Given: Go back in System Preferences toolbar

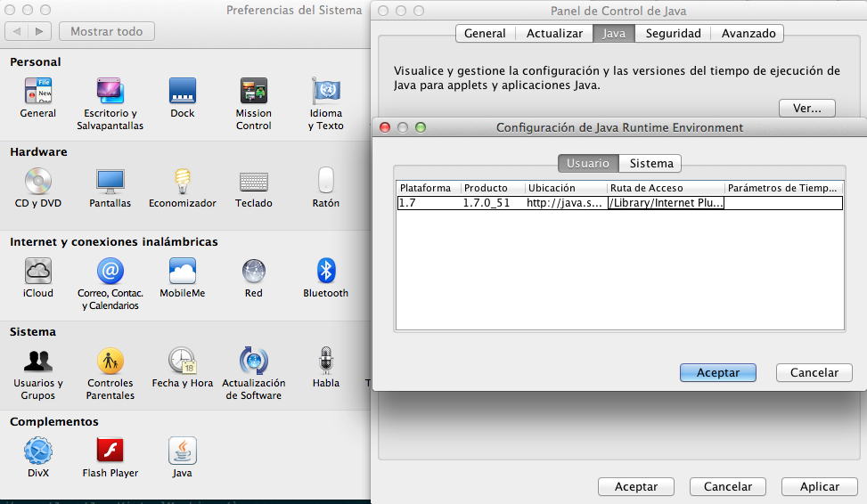Looking at the screenshot, I should tap(17, 31).
